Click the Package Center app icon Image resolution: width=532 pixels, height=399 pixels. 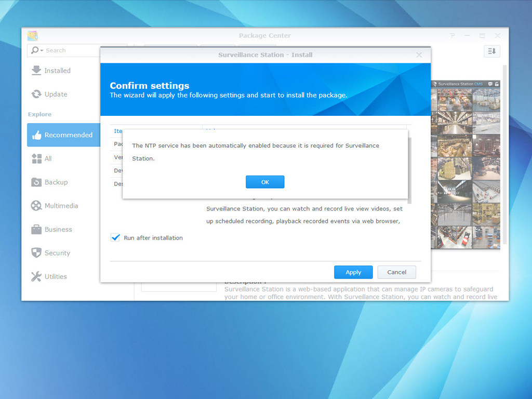tap(33, 36)
